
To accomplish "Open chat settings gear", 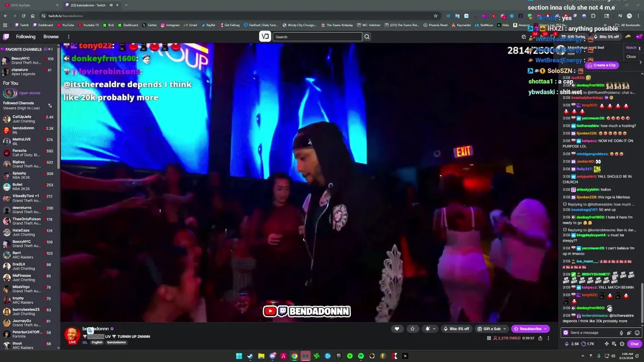I will click(x=622, y=344).
